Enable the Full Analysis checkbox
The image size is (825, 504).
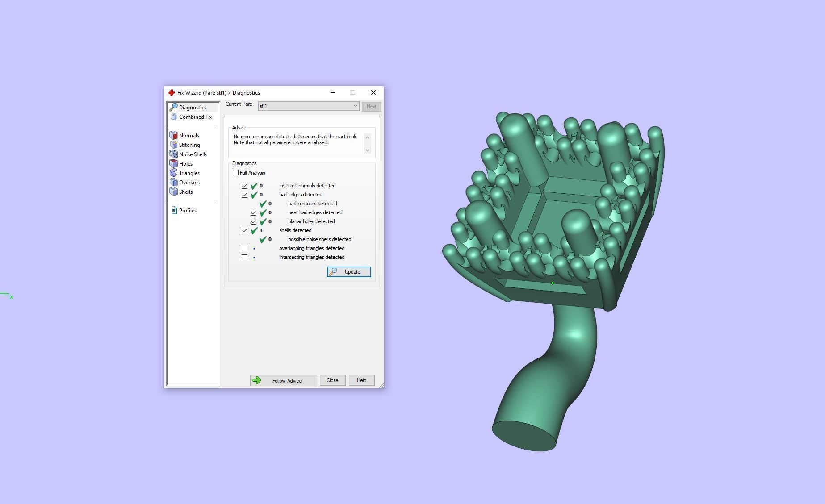coord(235,173)
